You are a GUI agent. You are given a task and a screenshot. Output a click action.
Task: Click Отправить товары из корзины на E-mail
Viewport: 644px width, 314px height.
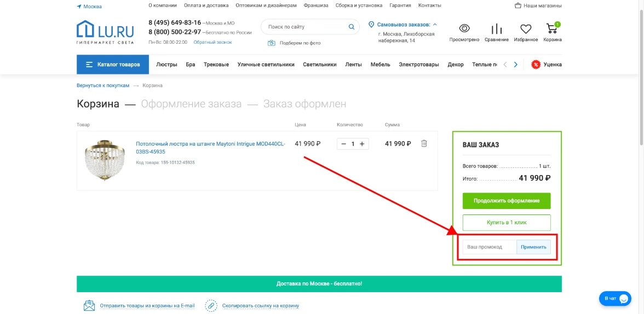147,306
